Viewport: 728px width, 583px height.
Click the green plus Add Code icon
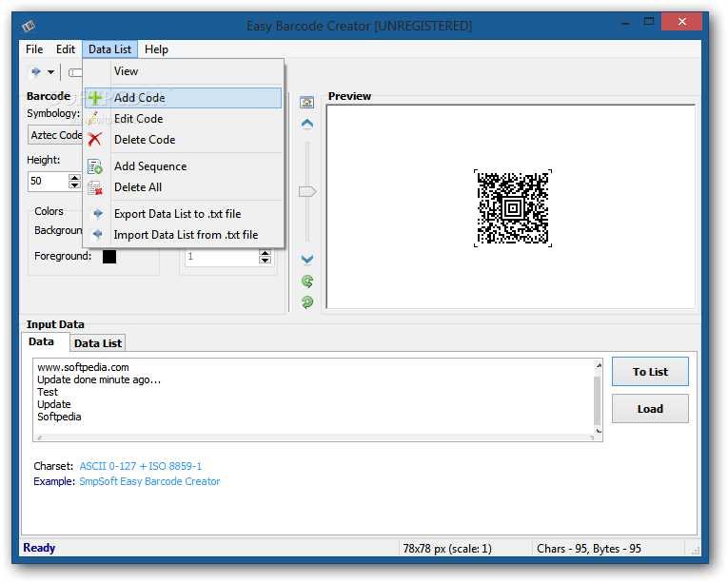(x=95, y=98)
